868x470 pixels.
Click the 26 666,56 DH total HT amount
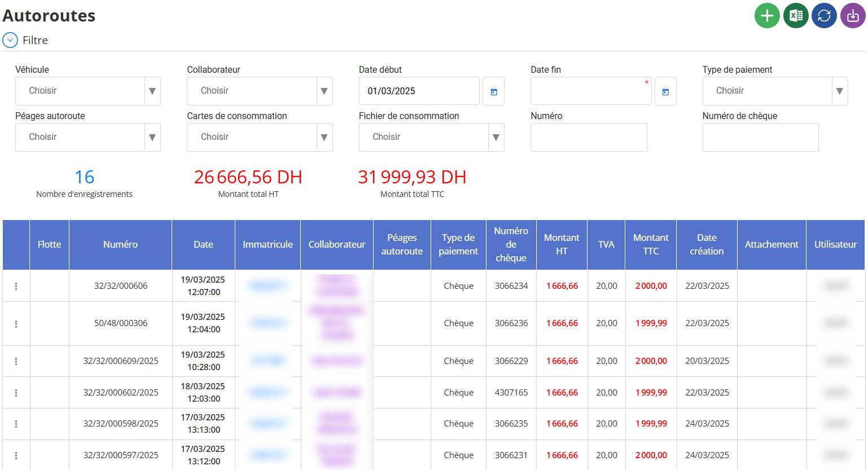(x=248, y=177)
